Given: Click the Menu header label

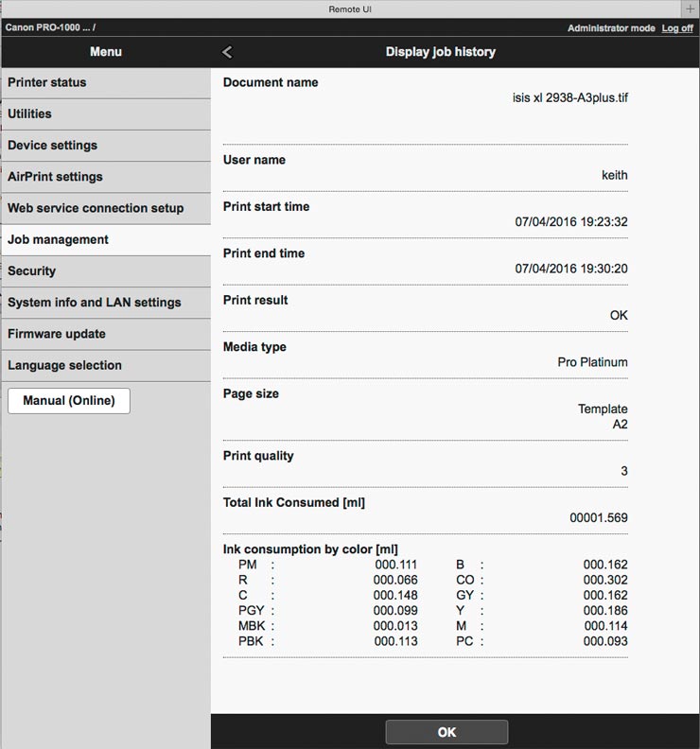Looking at the screenshot, I should [106, 52].
